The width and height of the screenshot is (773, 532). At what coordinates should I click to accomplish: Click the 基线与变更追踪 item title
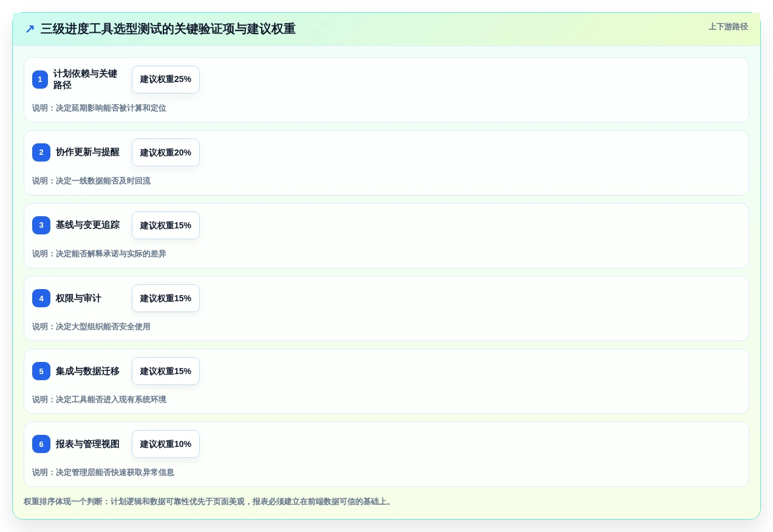pos(87,225)
